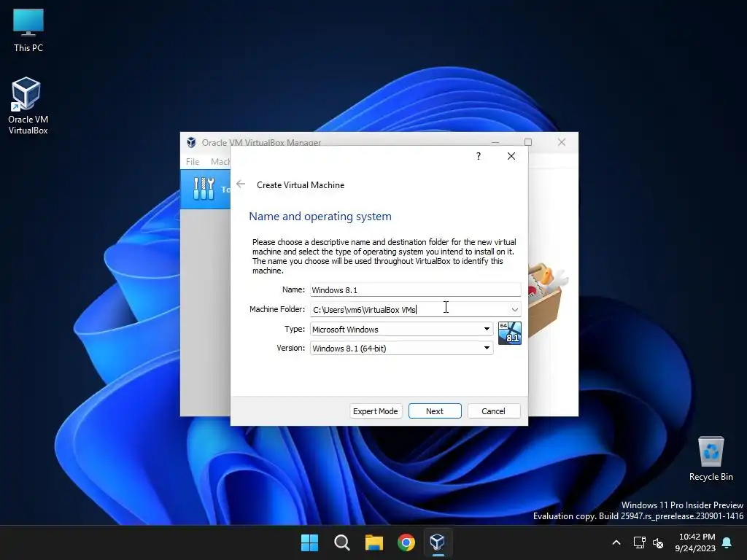The height and width of the screenshot is (560, 747).
Task: Open taskbar Search
Action: coord(341,542)
